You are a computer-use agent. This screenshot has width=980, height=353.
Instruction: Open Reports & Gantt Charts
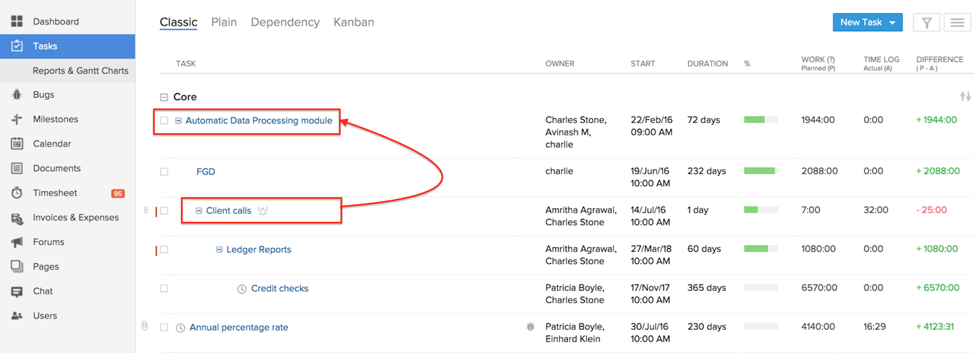[80, 71]
